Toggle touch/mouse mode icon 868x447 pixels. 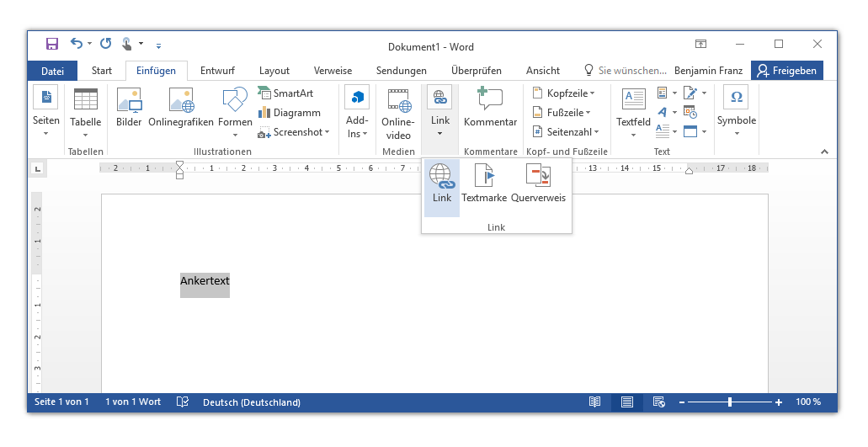click(127, 44)
